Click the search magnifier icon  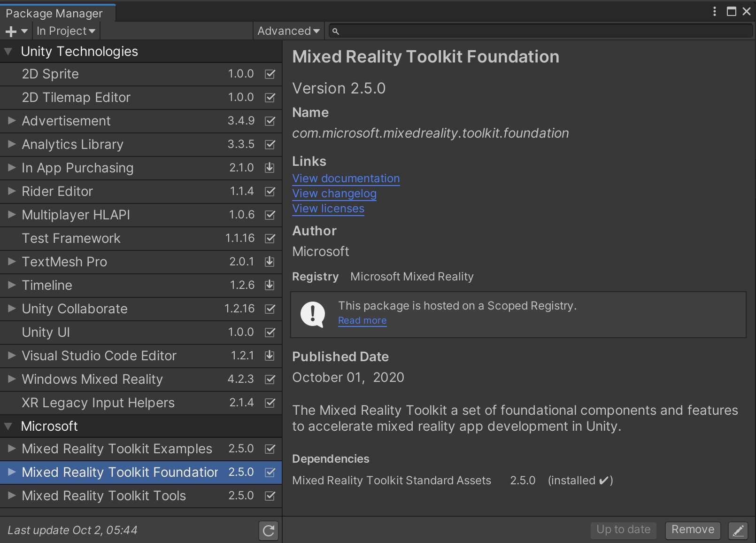coord(335,31)
